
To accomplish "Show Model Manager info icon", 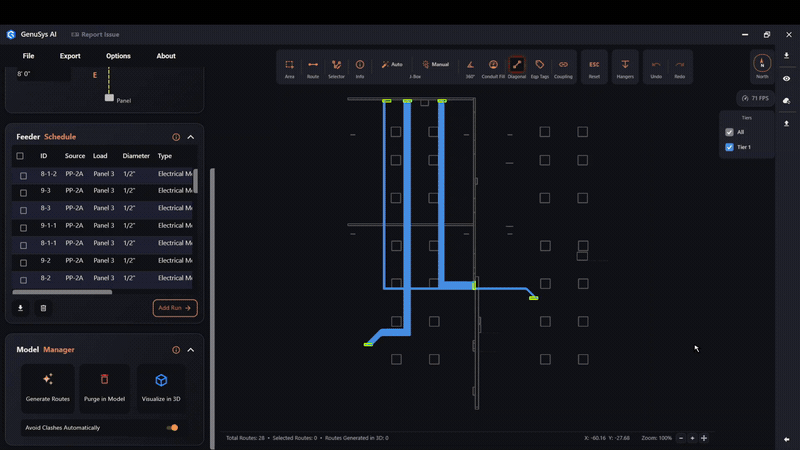I will coord(176,350).
